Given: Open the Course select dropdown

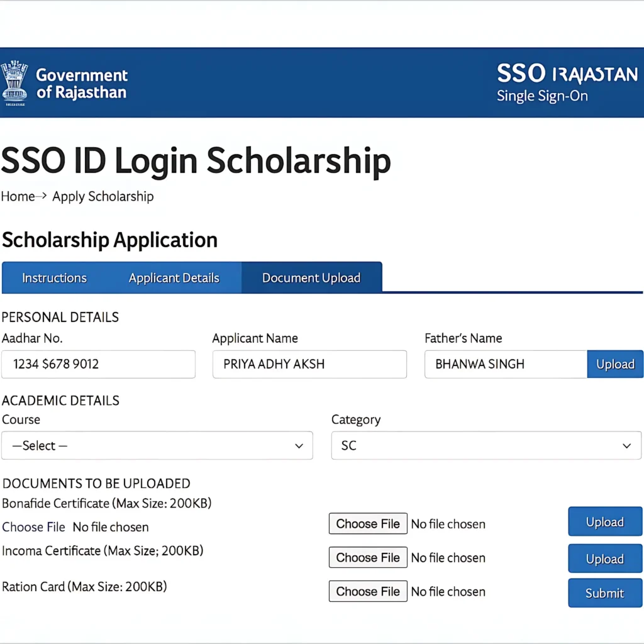Looking at the screenshot, I should pos(157,446).
